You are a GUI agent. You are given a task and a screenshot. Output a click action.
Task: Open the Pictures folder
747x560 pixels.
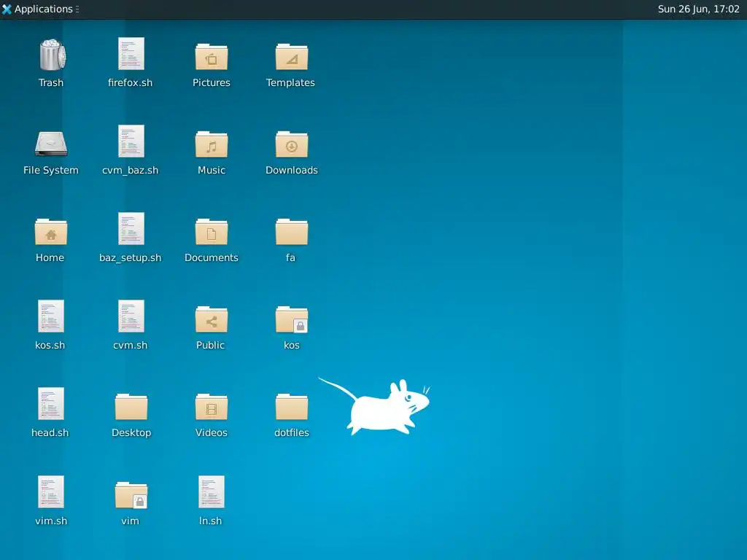[212, 57]
